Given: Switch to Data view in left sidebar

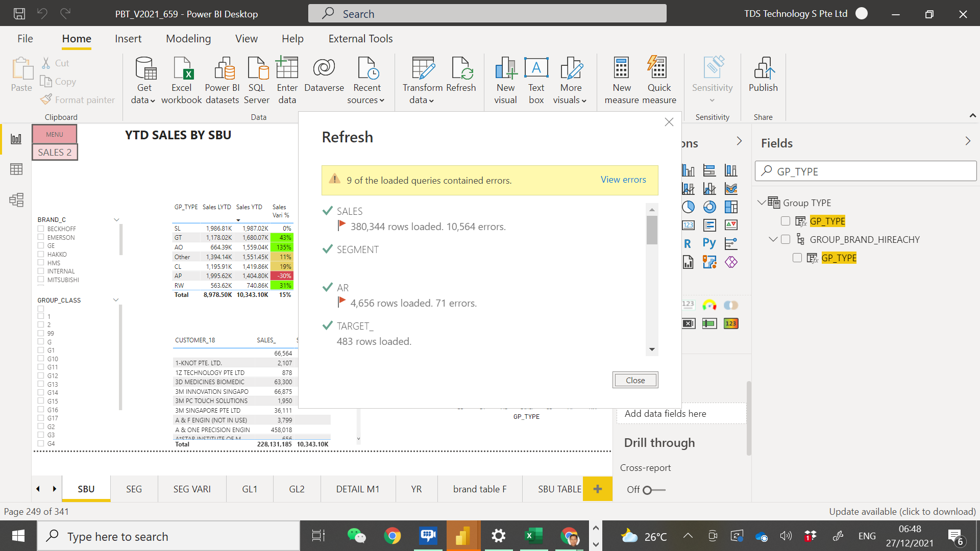Looking at the screenshot, I should click(16, 169).
